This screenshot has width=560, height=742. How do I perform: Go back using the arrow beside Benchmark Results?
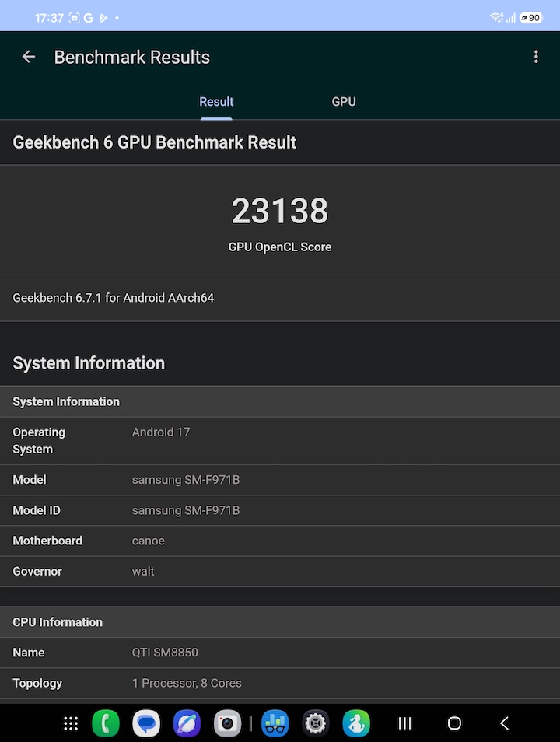29,57
